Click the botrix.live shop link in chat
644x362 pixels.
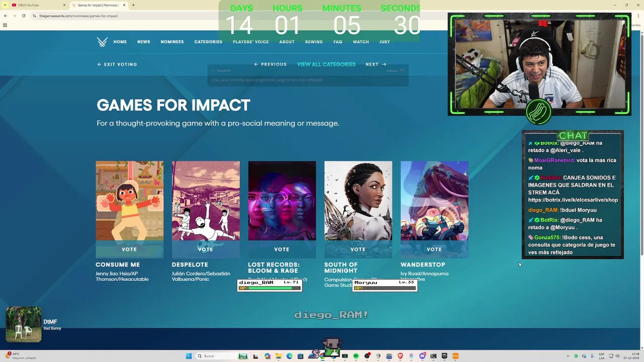pyautogui.click(x=573, y=200)
